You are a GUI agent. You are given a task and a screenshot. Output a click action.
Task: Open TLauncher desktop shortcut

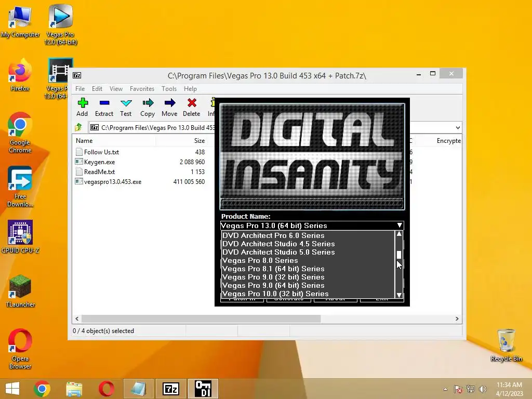pos(20,291)
